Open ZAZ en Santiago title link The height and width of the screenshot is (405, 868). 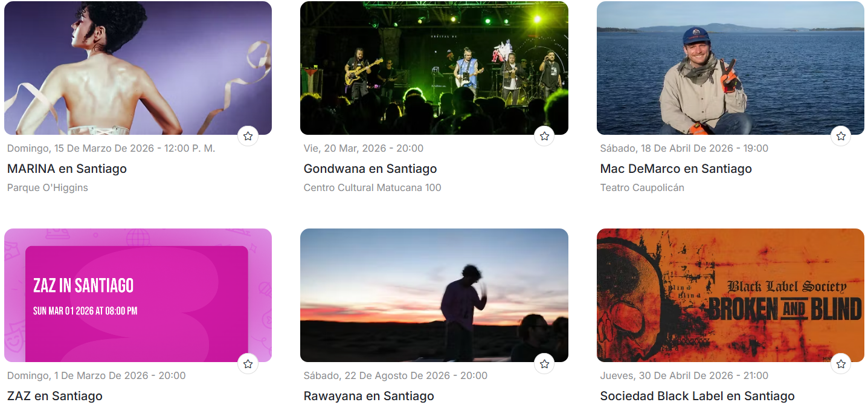pos(55,396)
